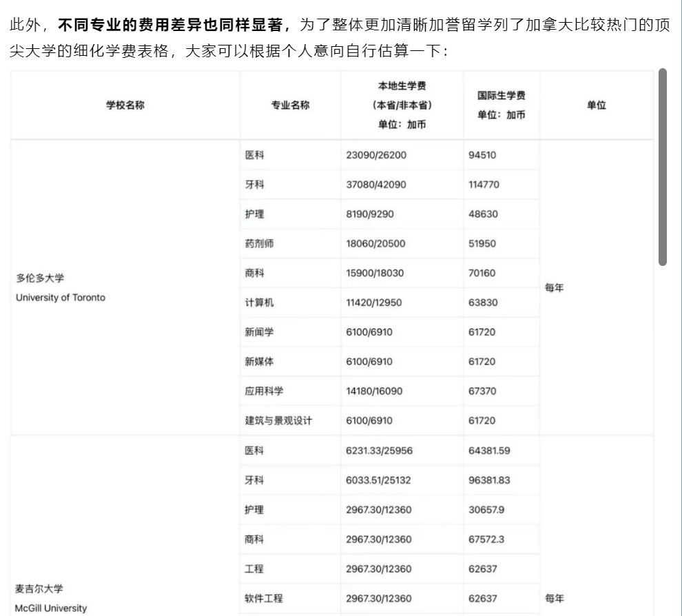Click the international tuition value 63830

[x=483, y=302]
